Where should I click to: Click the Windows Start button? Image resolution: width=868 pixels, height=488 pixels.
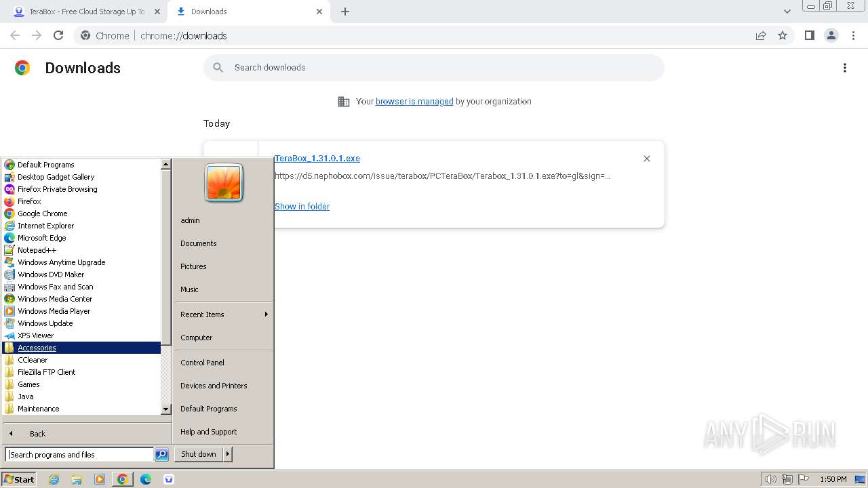pos(18,479)
